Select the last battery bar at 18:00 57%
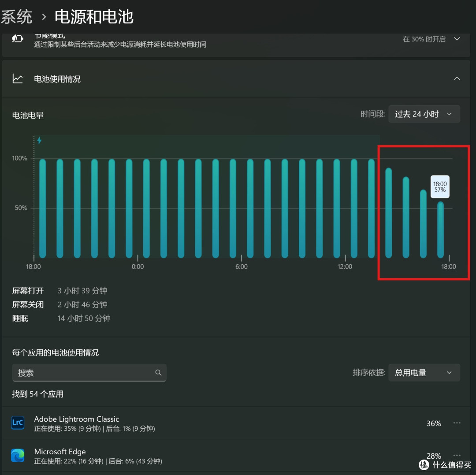476x475 pixels. click(x=440, y=230)
